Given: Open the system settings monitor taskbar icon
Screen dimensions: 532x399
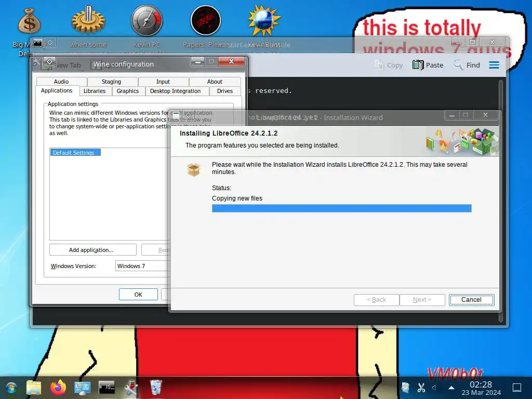Looking at the screenshot, I should click(83, 388).
